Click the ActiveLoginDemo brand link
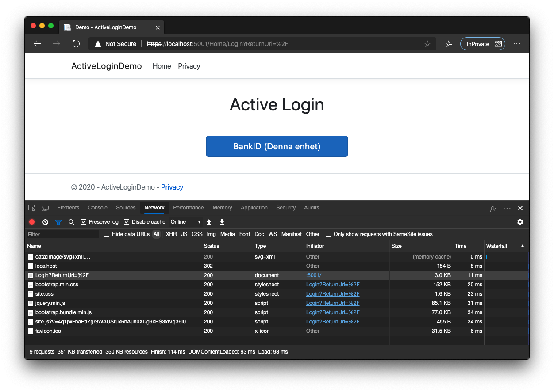 [107, 66]
